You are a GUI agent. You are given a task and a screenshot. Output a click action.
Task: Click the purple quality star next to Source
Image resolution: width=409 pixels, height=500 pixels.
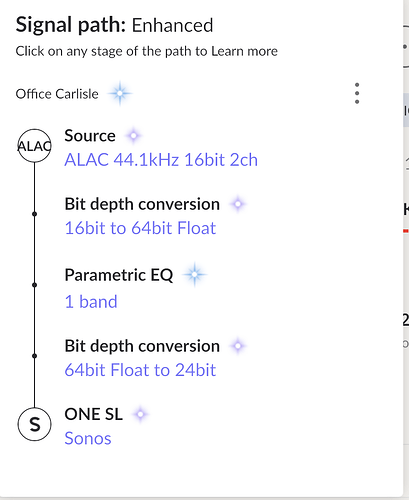pyautogui.click(x=134, y=136)
